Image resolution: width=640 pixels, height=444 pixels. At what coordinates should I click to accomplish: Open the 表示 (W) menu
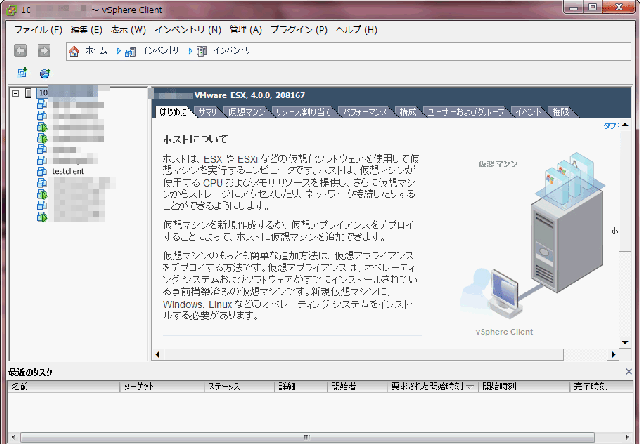point(128,30)
